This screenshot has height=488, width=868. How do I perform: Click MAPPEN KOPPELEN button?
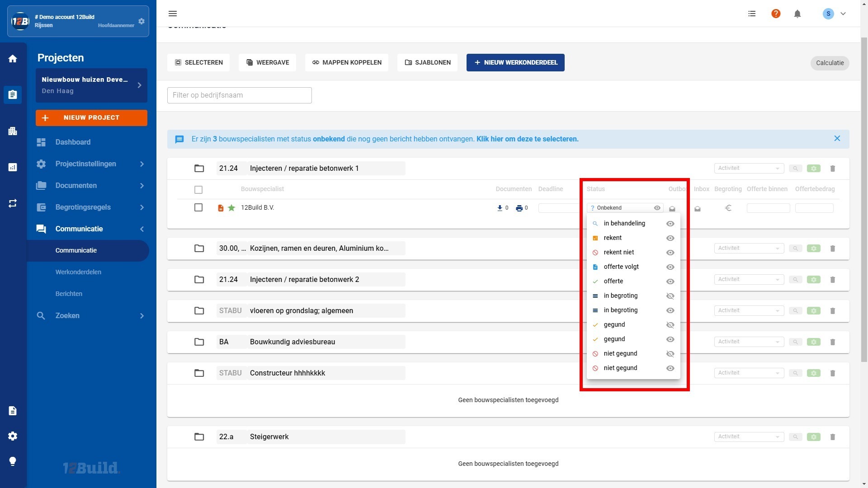click(x=347, y=63)
